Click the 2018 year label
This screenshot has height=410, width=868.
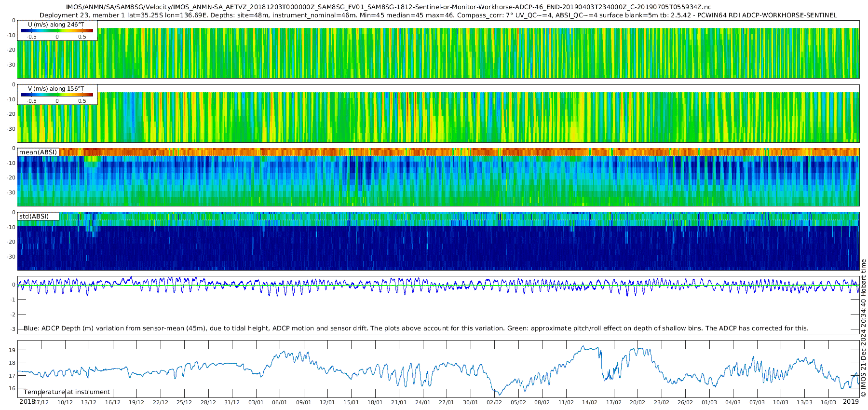(27, 402)
